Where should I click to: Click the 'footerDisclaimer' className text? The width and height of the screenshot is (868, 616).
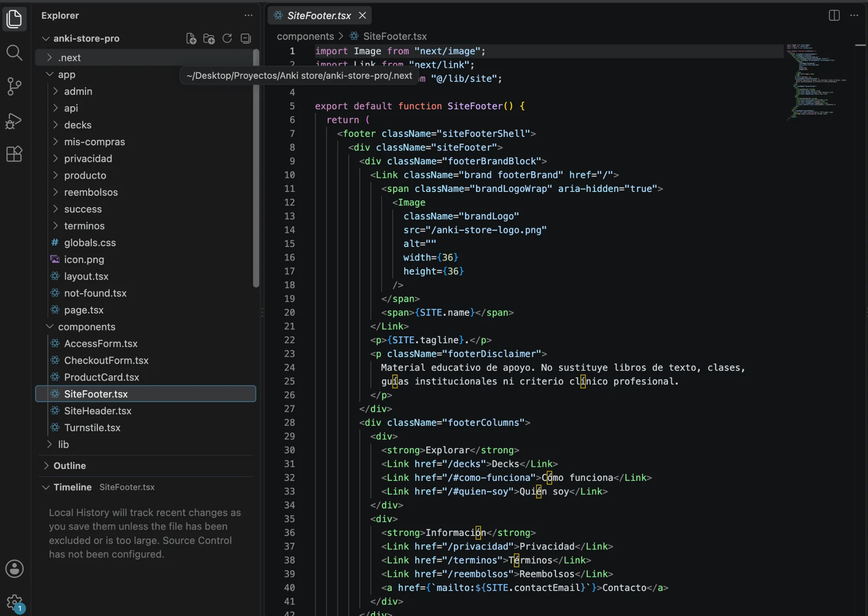click(x=491, y=354)
